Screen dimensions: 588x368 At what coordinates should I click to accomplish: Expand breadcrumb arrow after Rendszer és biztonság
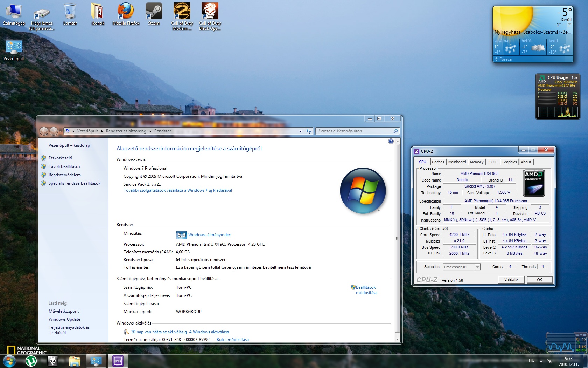(150, 131)
